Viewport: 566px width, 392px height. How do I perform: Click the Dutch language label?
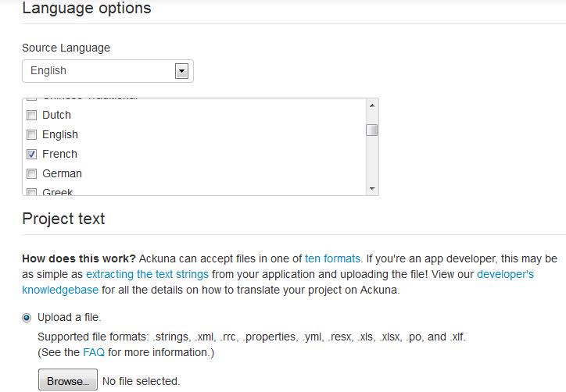tap(56, 115)
